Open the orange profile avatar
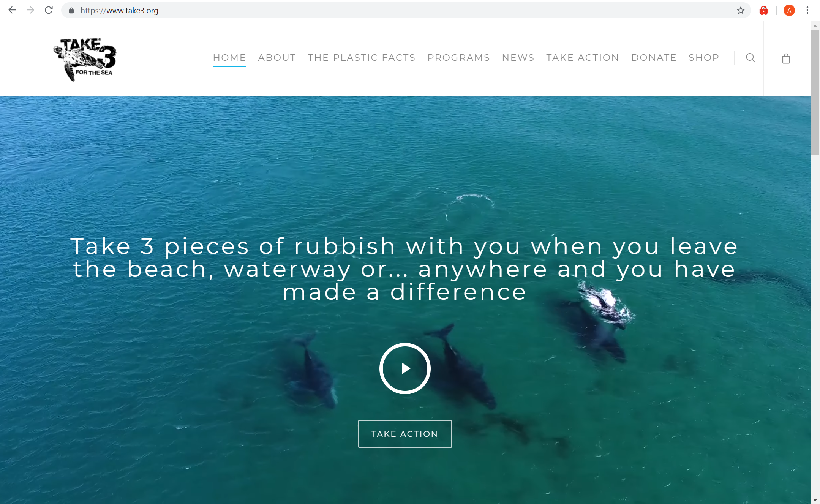 789,10
